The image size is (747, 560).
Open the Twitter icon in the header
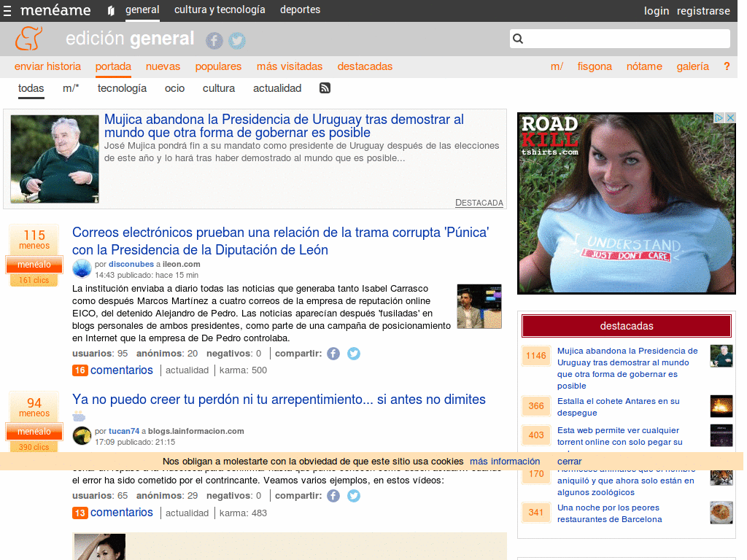click(236, 41)
